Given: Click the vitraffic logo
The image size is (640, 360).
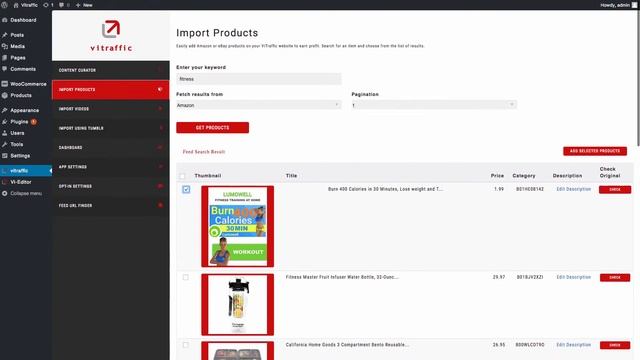Looking at the screenshot, I should pyautogui.click(x=111, y=36).
